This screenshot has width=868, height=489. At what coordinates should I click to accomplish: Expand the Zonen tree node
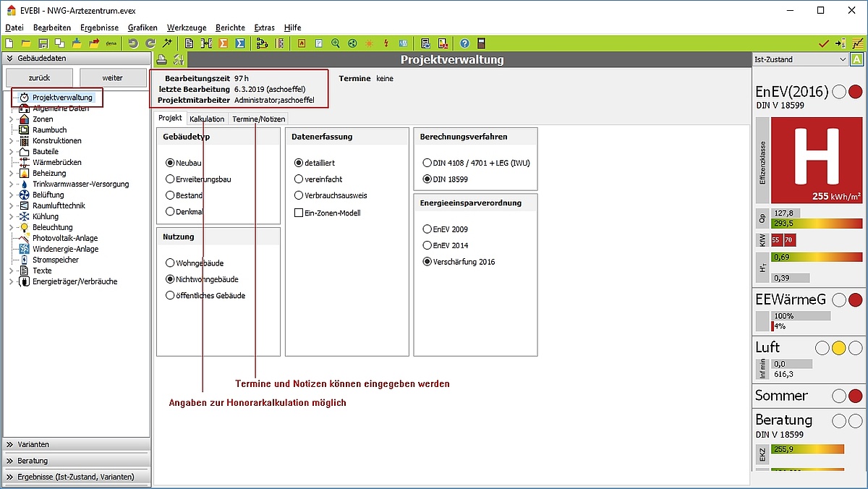coord(10,119)
